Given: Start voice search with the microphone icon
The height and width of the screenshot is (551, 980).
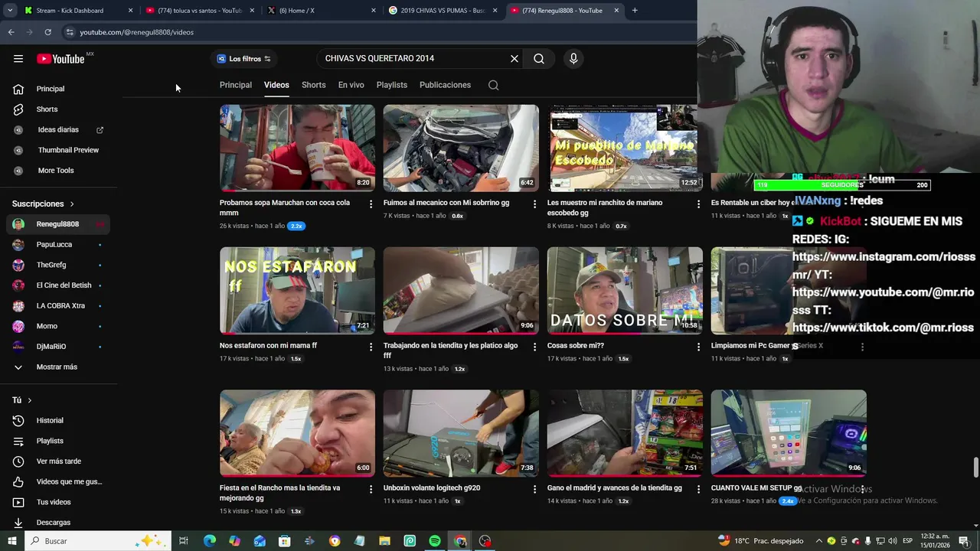Looking at the screenshot, I should pos(573,59).
